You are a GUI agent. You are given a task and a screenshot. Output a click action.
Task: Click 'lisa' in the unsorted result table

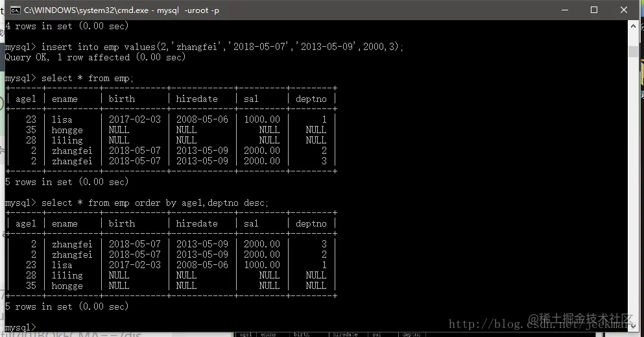point(62,119)
